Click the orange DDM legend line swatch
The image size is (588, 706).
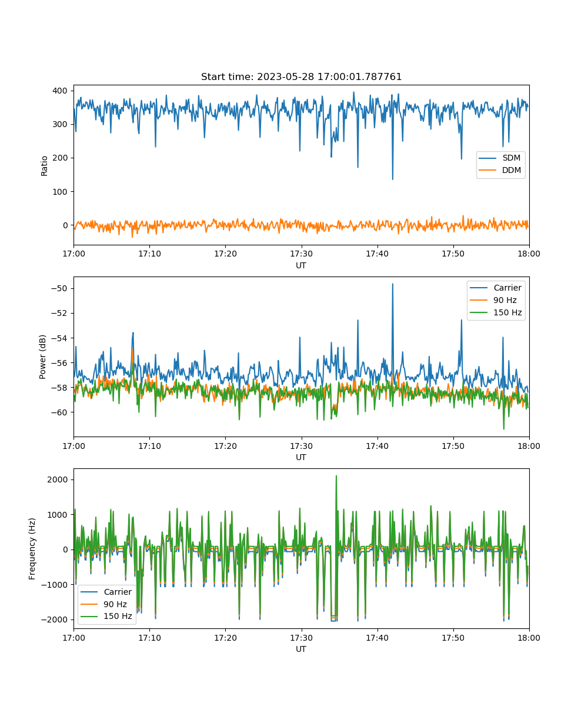pyautogui.click(x=489, y=171)
